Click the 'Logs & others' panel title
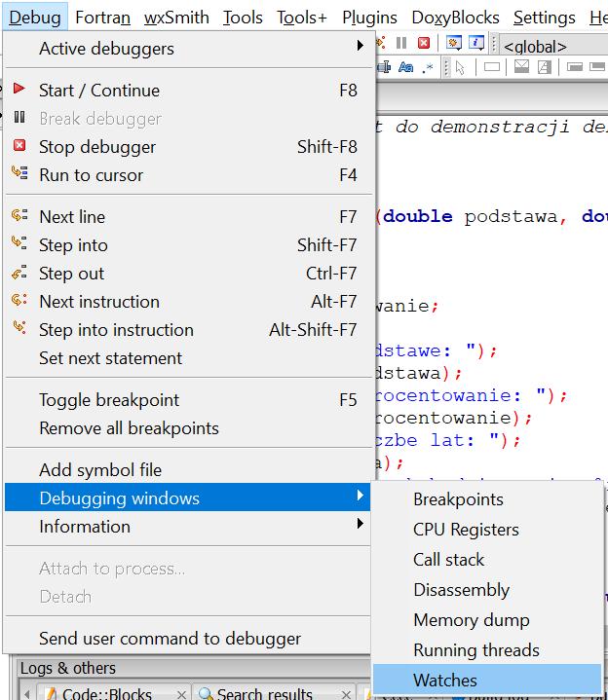 coord(68,668)
